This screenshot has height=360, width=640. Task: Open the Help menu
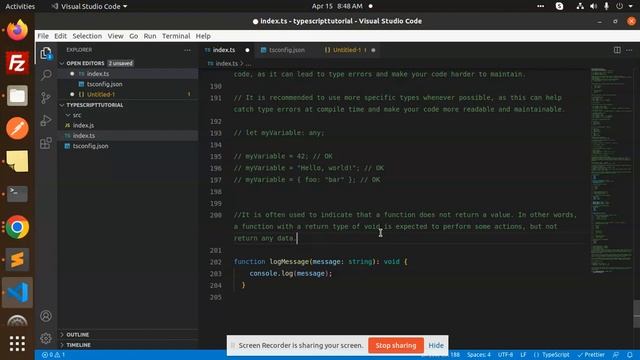[203, 36]
